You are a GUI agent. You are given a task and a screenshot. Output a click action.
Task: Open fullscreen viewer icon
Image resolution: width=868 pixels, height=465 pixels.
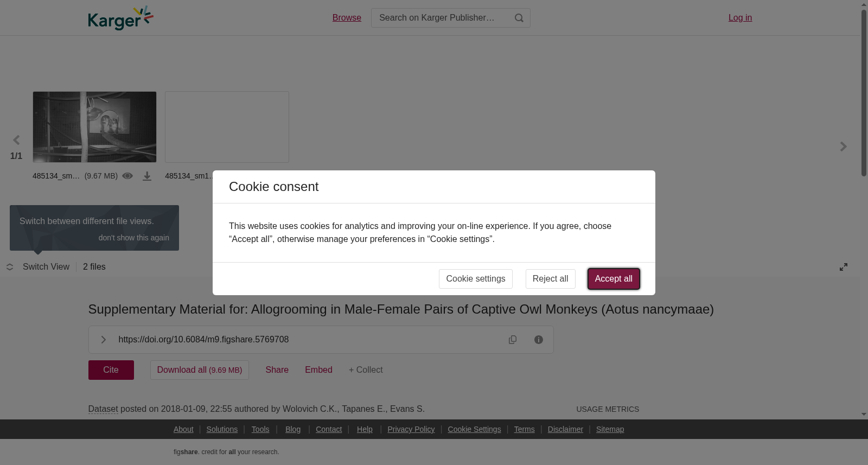(x=844, y=267)
